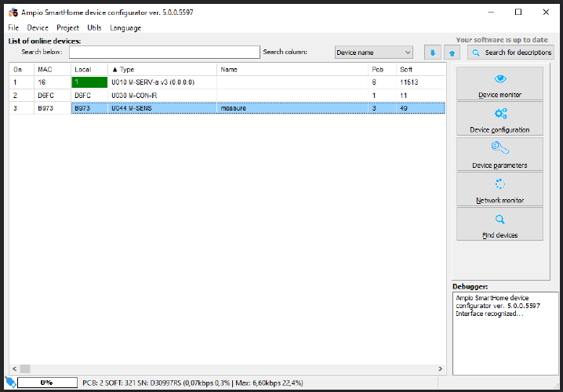Expand the Search column dropdown
The height and width of the screenshot is (392, 563).
(374, 53)
